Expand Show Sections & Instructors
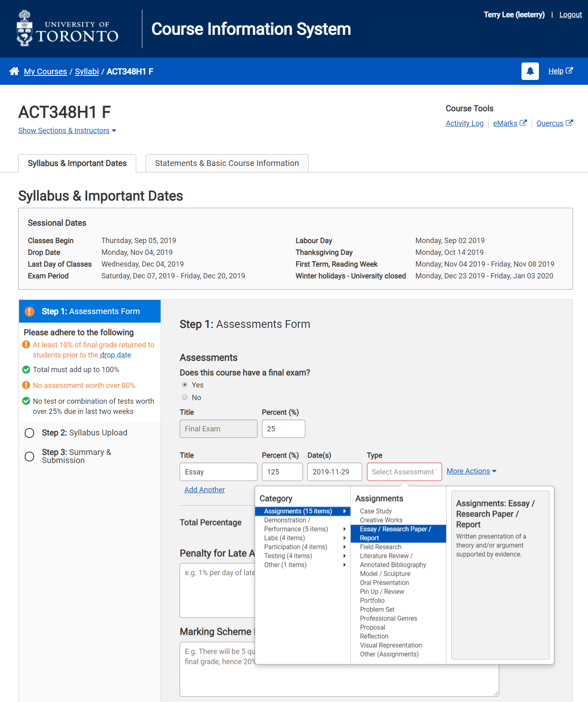588x702 pixels. 67,131
